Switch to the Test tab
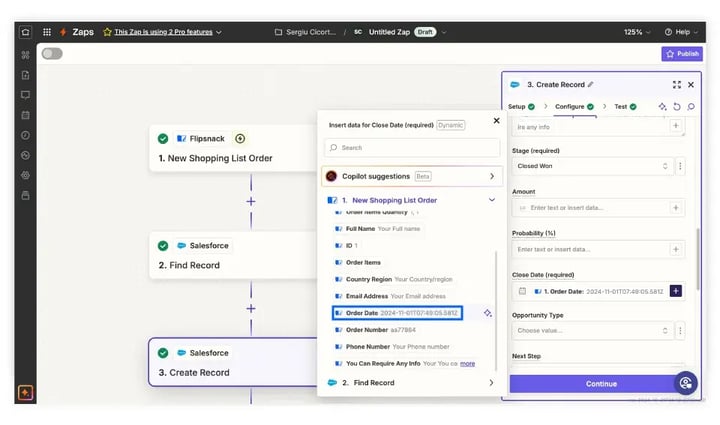720x425 pixels. point(625,106)
